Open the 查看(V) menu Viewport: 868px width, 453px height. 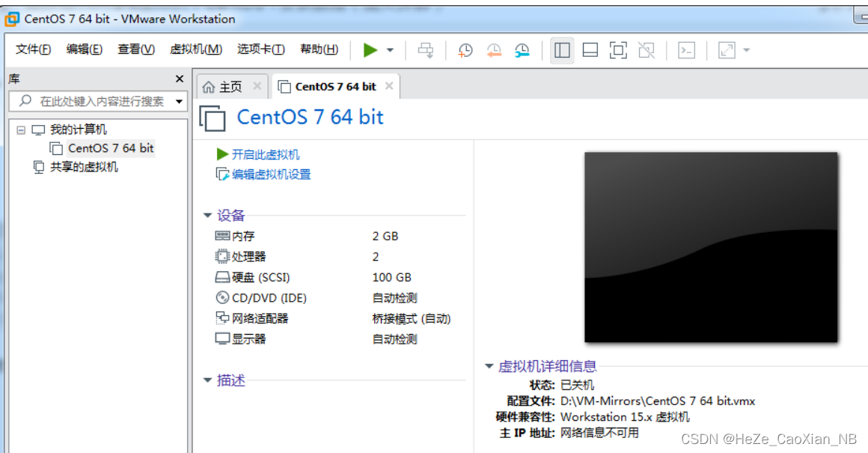tap(136, 49)
